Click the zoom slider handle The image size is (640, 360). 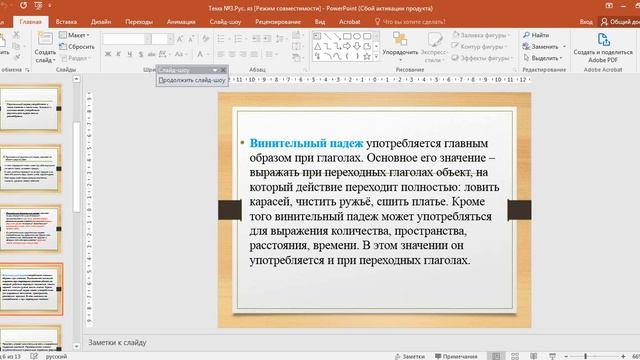585,356
